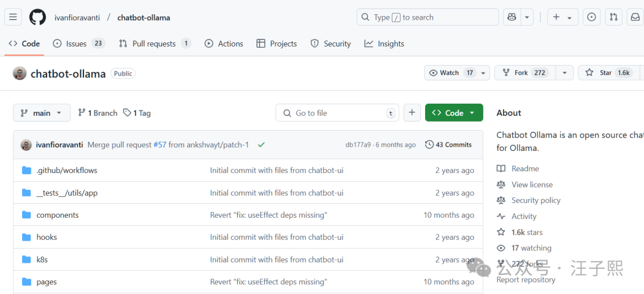644x294 pixels.
Task: Click the green check status icon
Action: tap(261, 145)
